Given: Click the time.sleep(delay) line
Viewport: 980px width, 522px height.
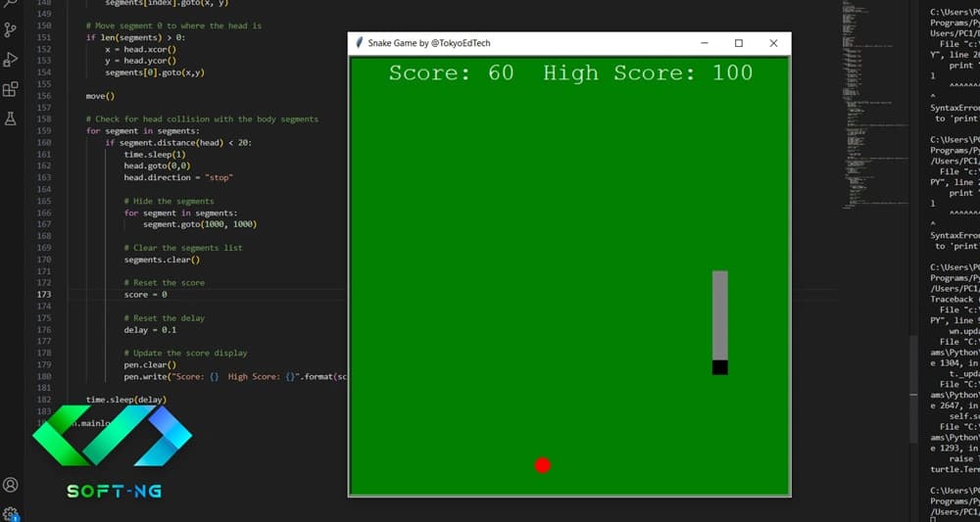Looking at the screenshot, I should click(x=126, y=400).
